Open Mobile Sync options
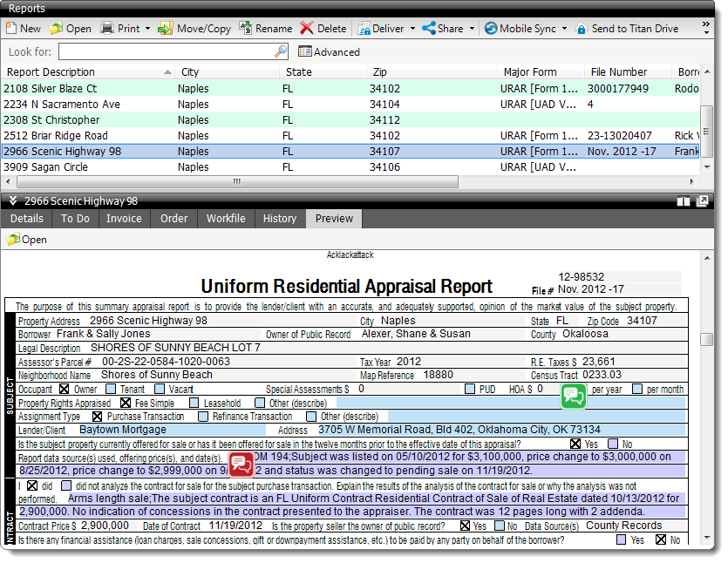Image resolution: width=728 pixels, height=563 pixels. pyautogui.click(x=564, y=29)
